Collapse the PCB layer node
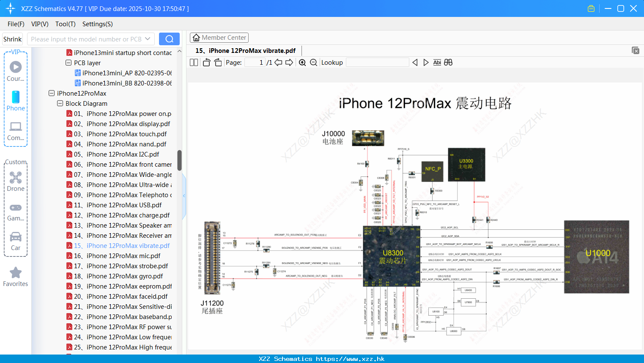The height and width of the screenshot is (363, 644). 69,63
